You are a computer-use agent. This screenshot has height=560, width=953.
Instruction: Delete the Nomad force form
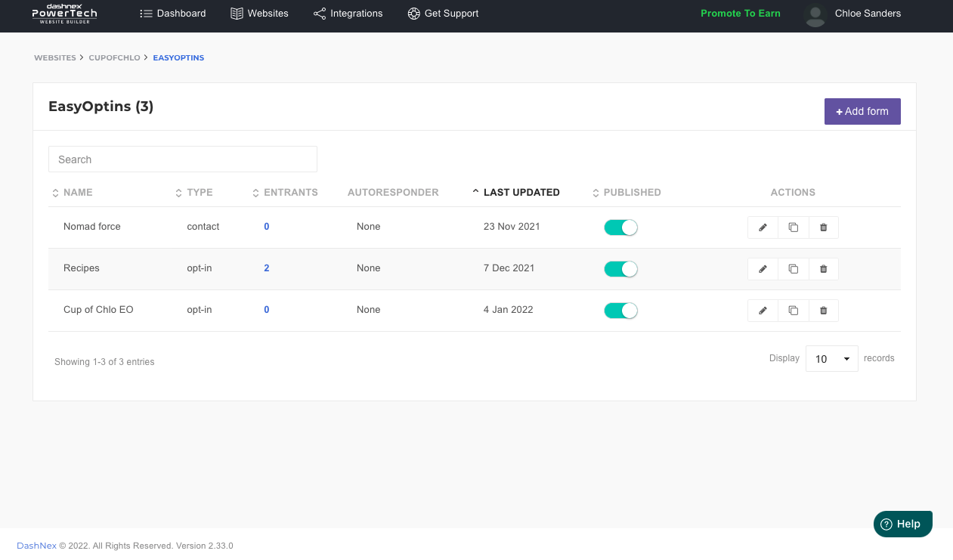coord(824,227)
